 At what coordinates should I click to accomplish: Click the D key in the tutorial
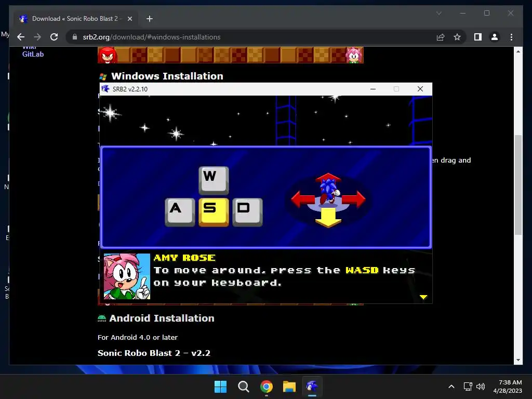(247, 212)
